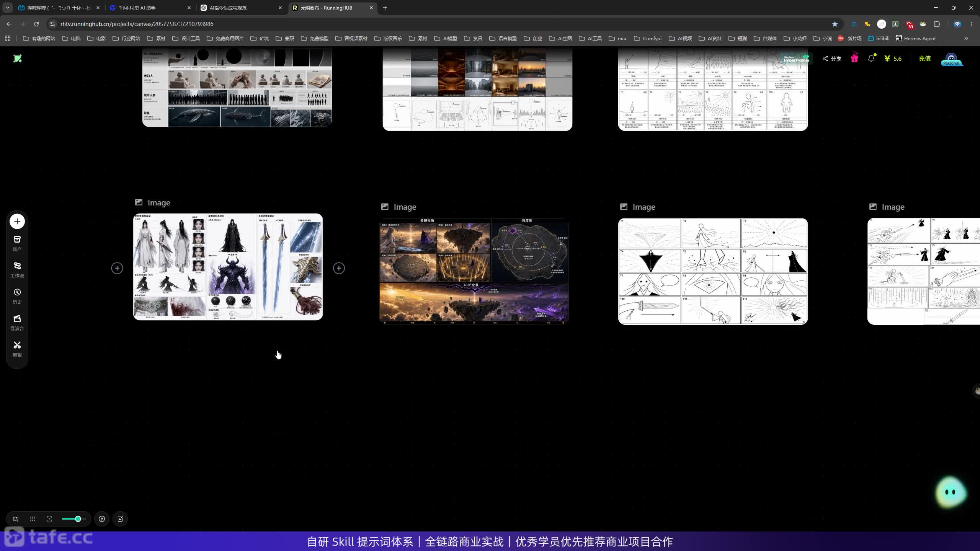Switch to the AI指令生成与规范 tab

pos(241,8)
